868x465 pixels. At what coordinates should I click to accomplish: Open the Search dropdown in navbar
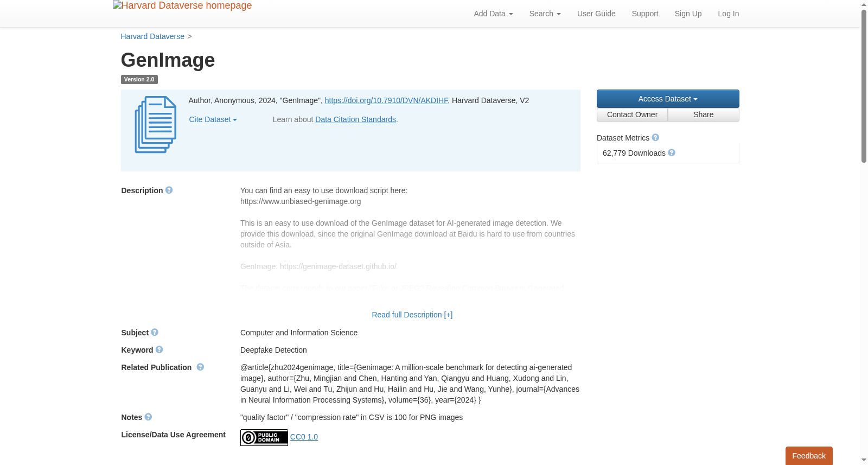(545, 14)
